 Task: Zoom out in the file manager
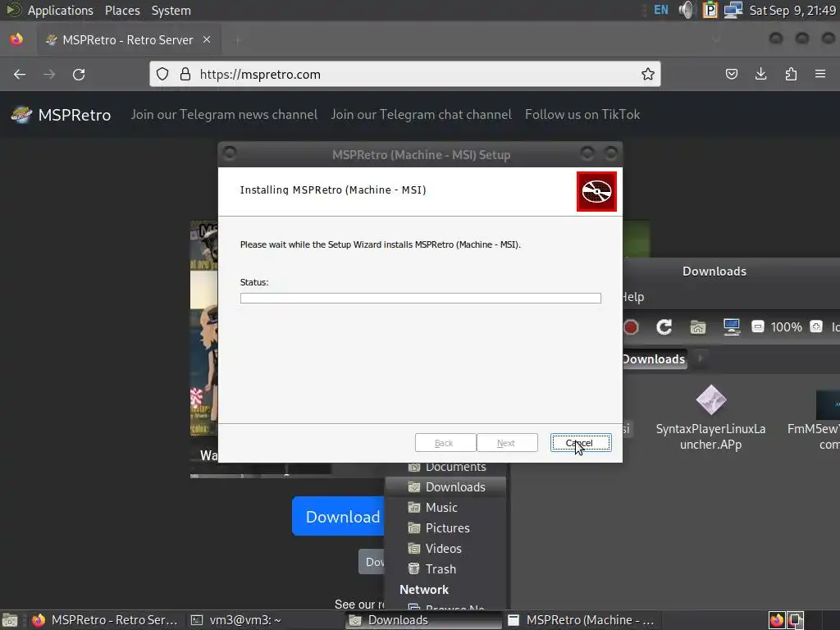point(757,326)
